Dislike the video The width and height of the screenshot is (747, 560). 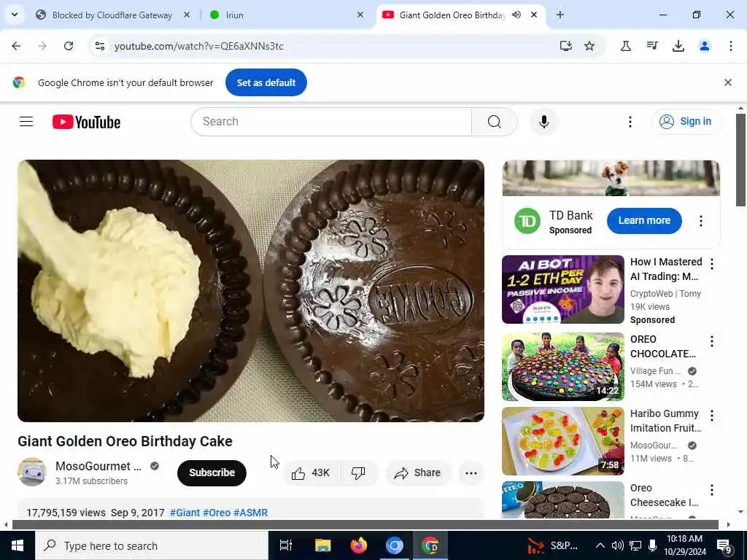[x=358, y=472]
